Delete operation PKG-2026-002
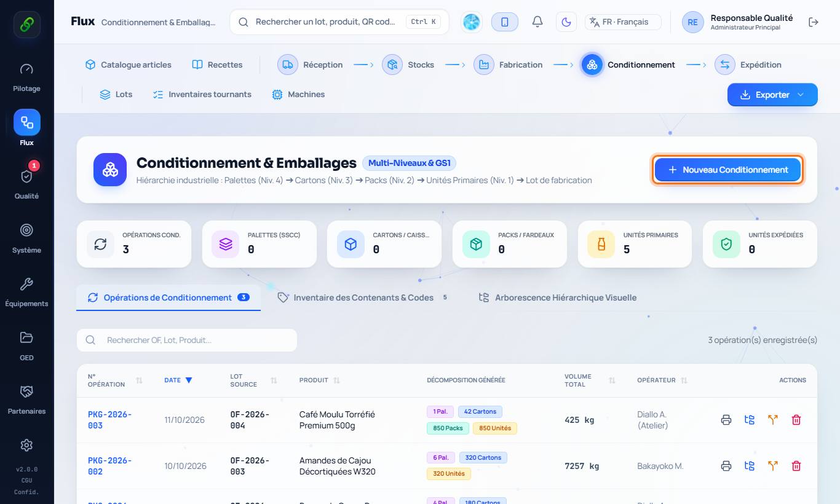840x504 pixels. click(796, 466)
